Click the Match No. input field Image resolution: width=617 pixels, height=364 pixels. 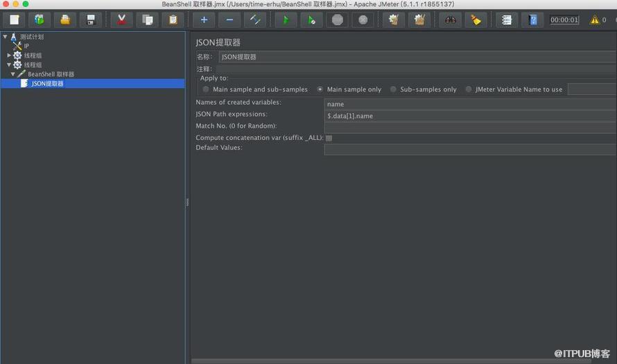click(x=470, y=128)
